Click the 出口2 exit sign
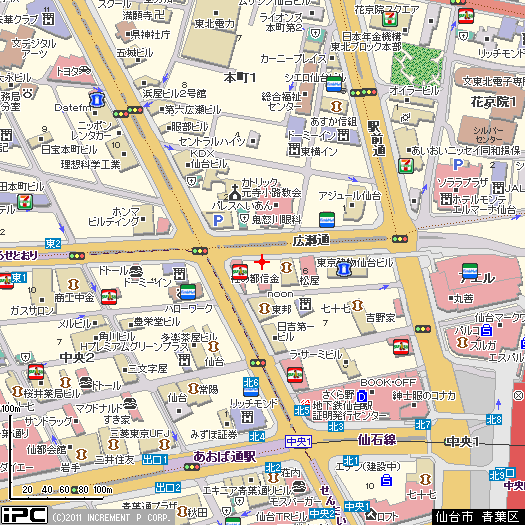The width and height of the screenshot is (525, 525). (168, 488)
